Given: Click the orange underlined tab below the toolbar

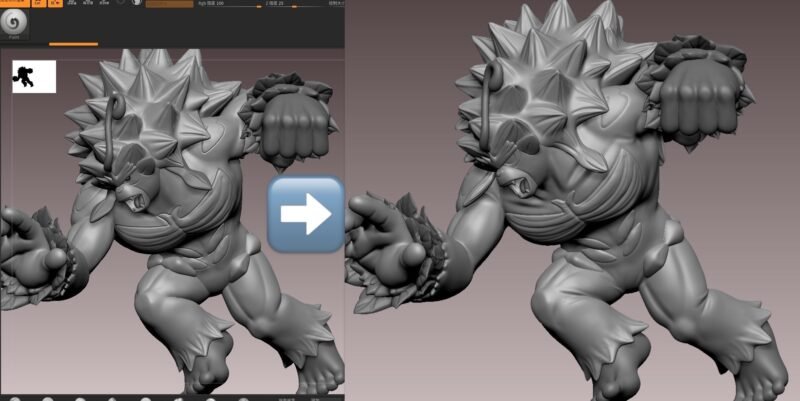Looking at the screenshot, I should pos(73,44).
